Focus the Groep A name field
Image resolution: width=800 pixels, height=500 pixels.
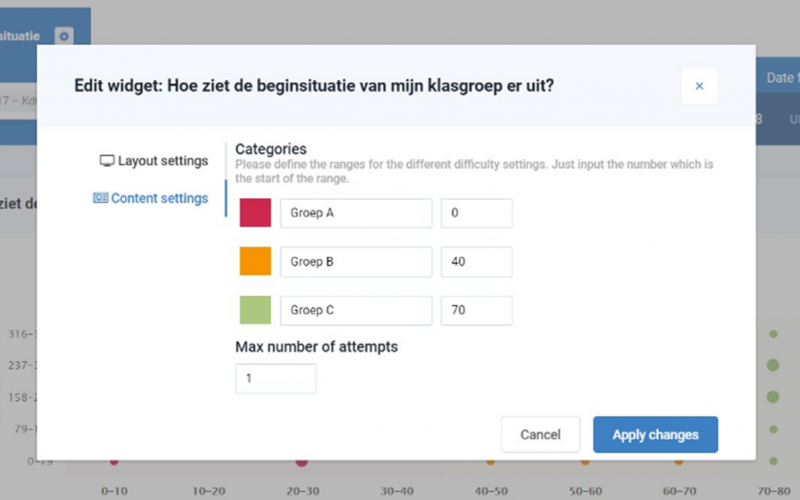pyautogui.click(x=356, y=213)
